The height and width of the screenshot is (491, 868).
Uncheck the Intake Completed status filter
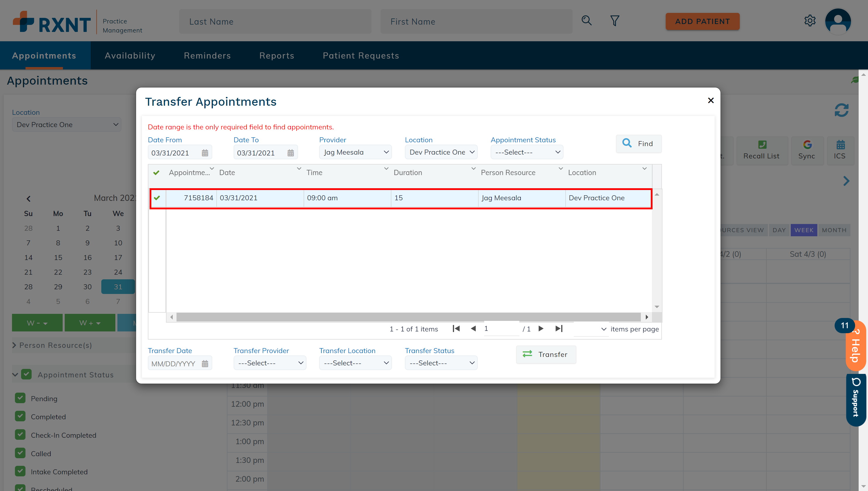pos(20,471)
